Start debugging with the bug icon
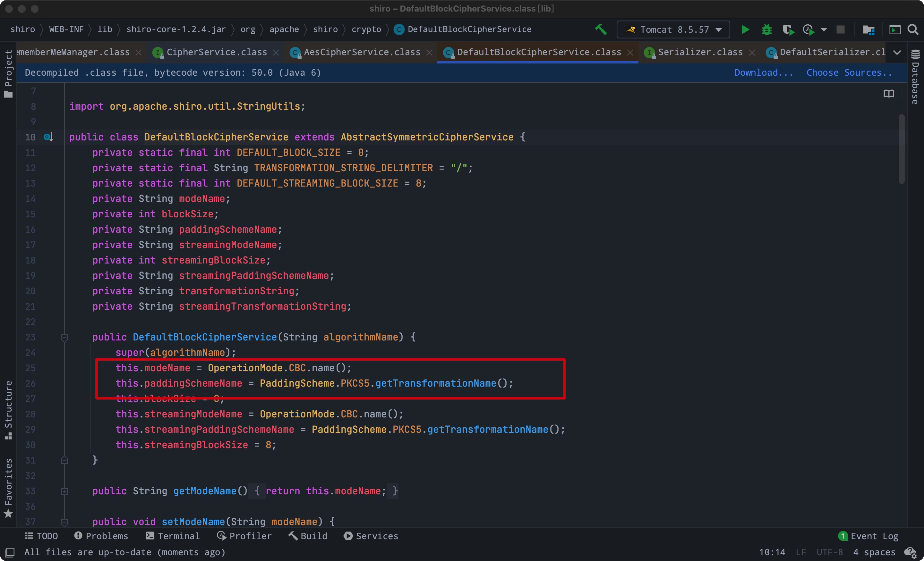 (766, 29)
